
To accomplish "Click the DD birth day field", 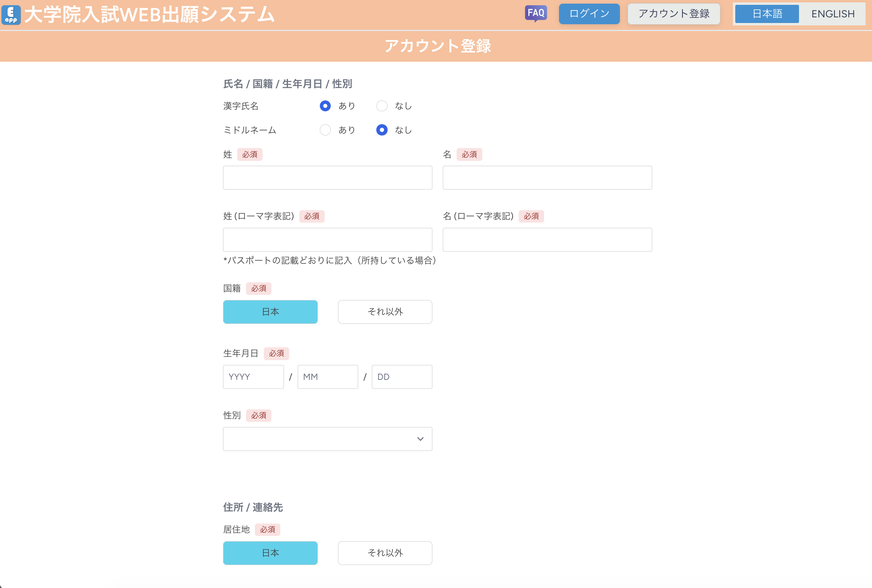I will click(402, 377).
